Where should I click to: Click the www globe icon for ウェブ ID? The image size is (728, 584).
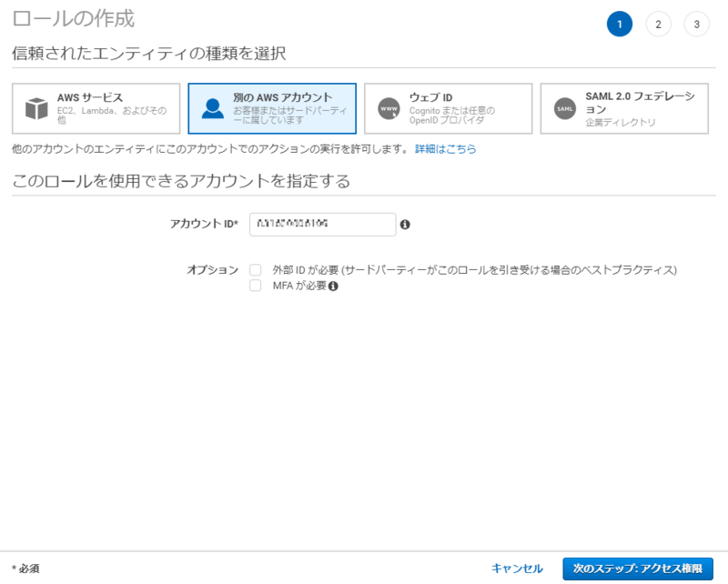click(x=389, y=108)
